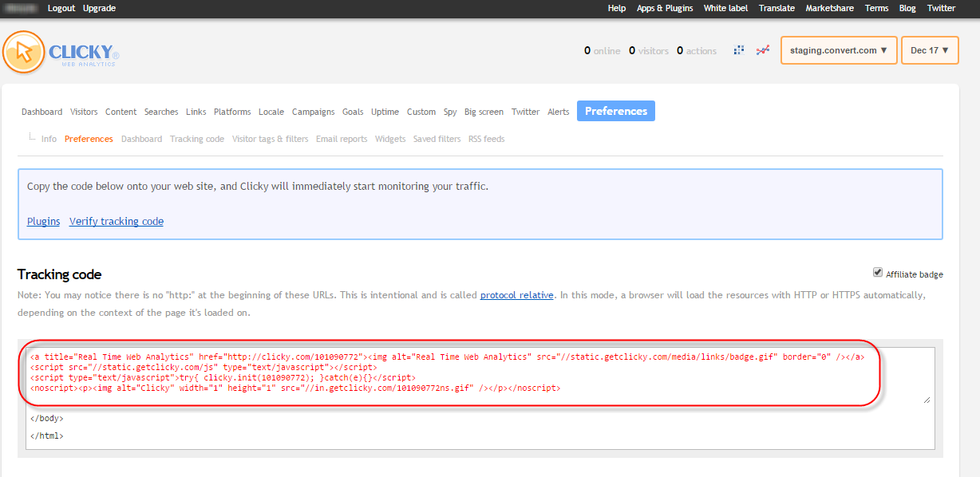
Task: Open the staging.convert.com site selector
Action: tap(838, 49)
